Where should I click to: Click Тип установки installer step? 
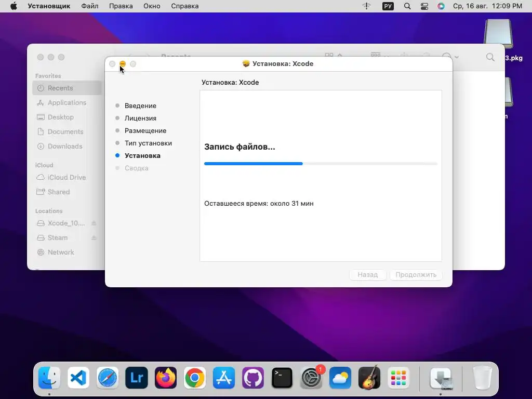tap(148, 143)
